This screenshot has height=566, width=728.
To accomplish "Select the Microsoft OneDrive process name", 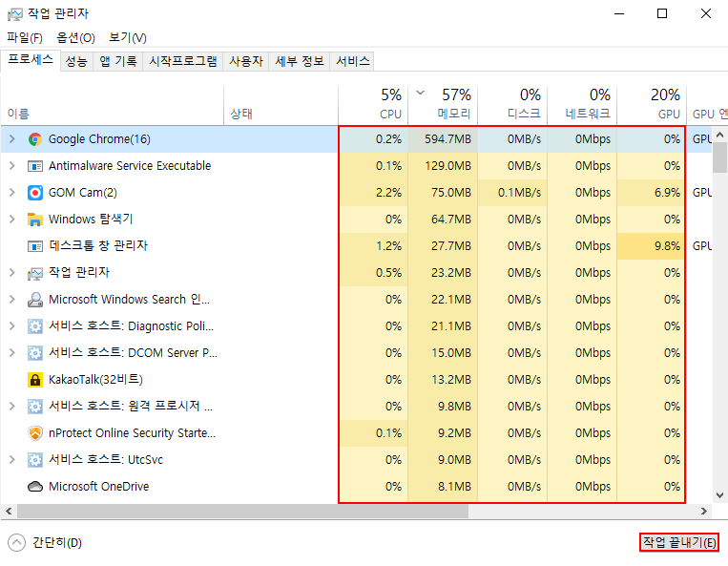I will click(x=99, y=487).
